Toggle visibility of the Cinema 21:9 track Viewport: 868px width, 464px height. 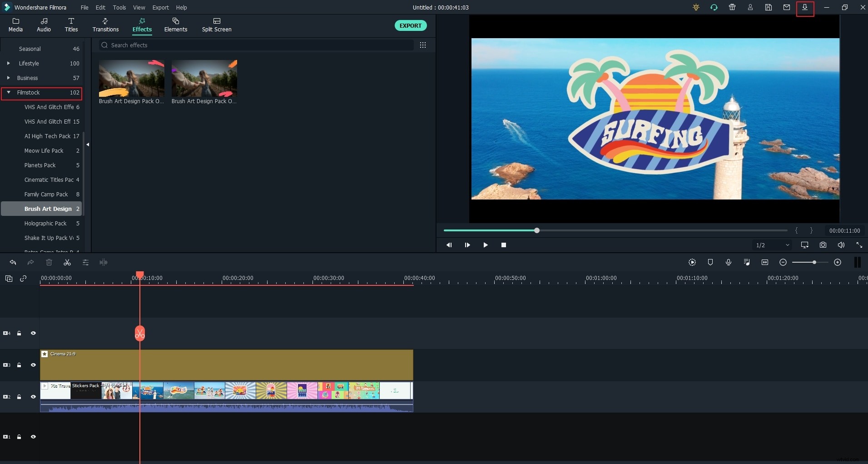point(33,365)
